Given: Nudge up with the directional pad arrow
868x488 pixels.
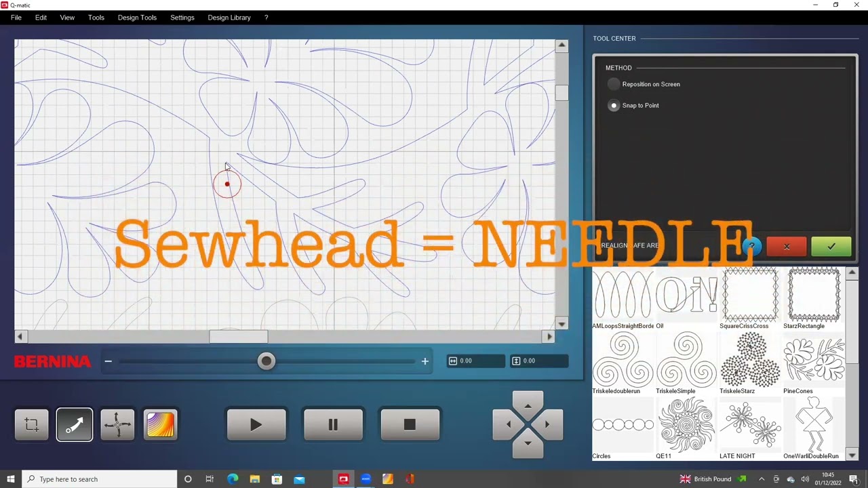Looking at the screenshot, I should tap(528, 405).
